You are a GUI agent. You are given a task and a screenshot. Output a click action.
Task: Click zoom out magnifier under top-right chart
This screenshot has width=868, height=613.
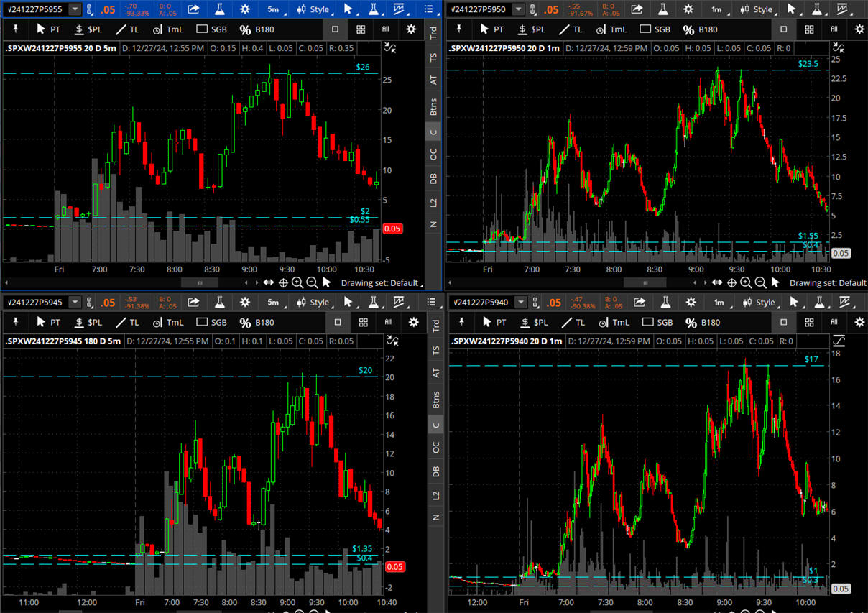coord(759,282)
